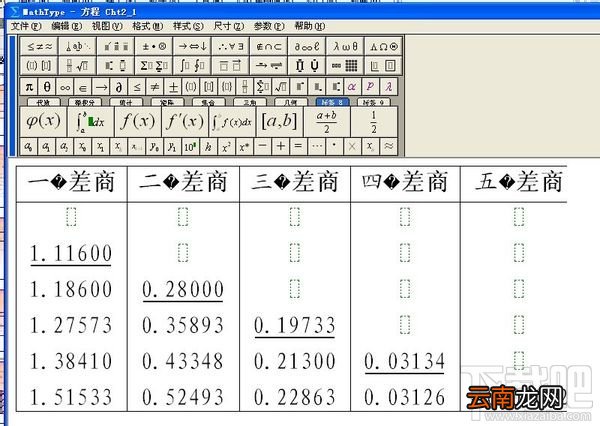Insert the x* expression
The image size is (600, 426).
(244, 146)
